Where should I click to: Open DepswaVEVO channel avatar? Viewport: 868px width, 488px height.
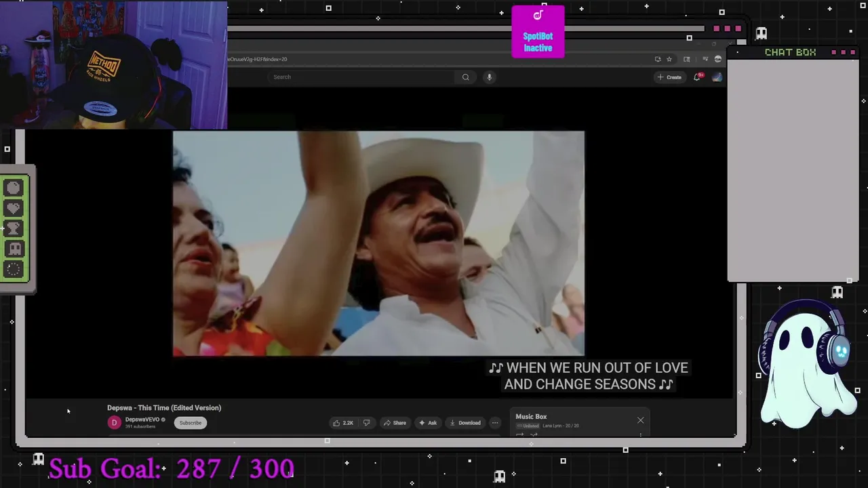114,422
